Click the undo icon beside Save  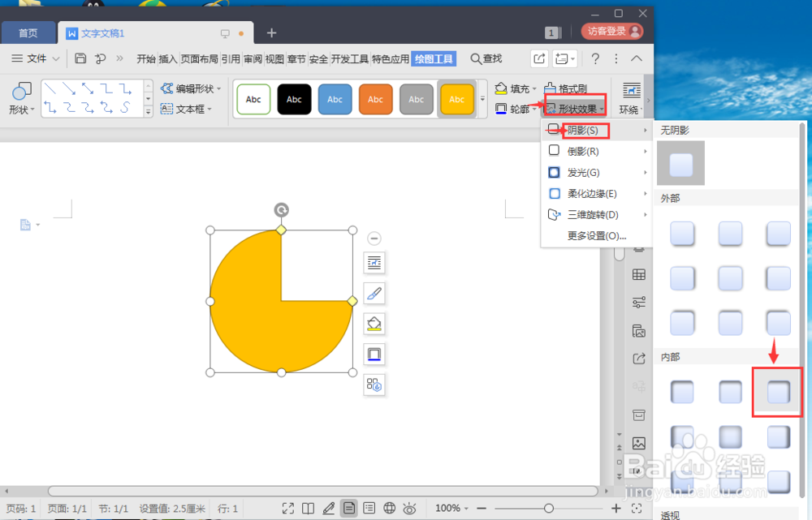click(x=100, y=58)
